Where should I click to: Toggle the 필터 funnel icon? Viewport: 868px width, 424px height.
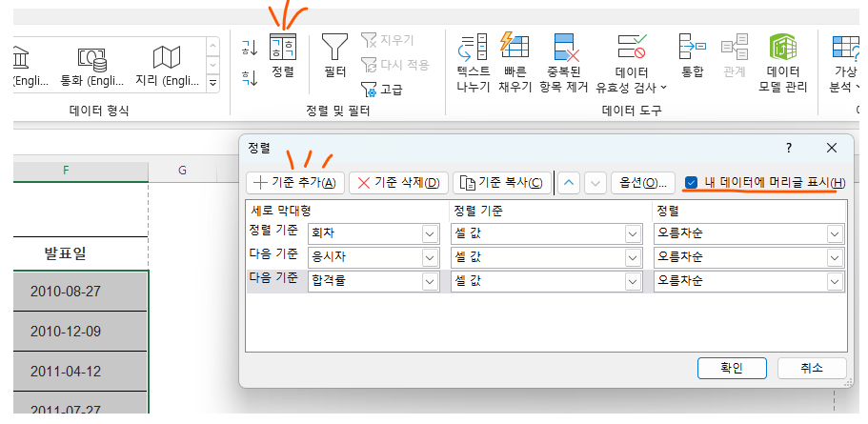click(x=335, y=55)
